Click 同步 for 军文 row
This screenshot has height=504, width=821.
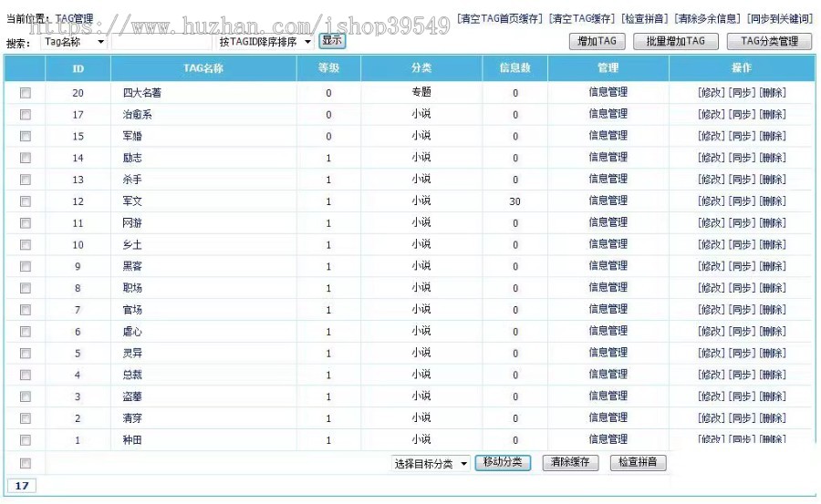pyautogui.click(x=742, y=201)
